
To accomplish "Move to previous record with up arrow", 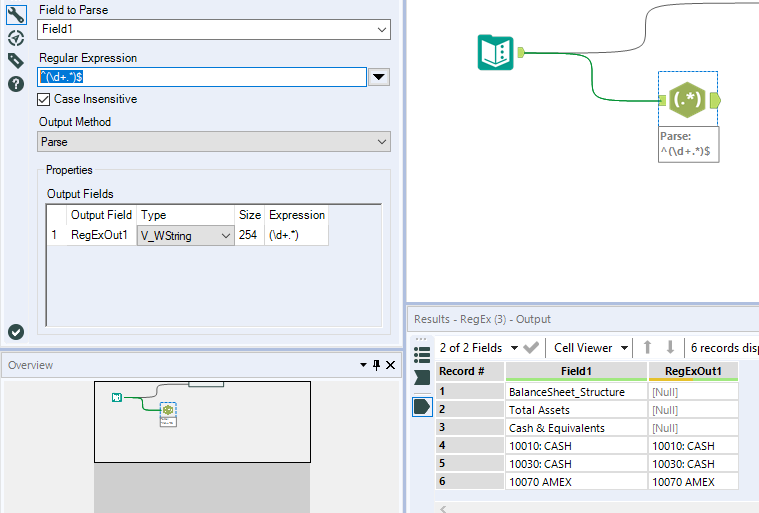I will click(647, 347).
